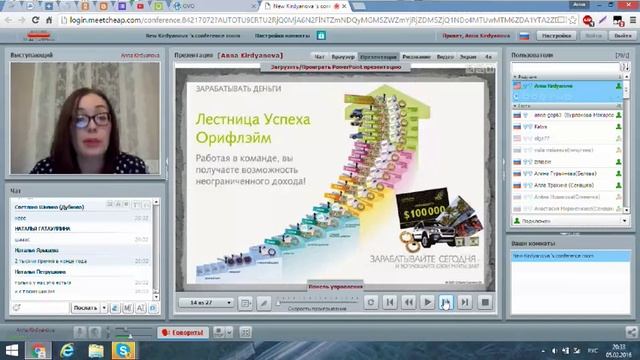Click the 'Настройки' button in header

[556, 36]
